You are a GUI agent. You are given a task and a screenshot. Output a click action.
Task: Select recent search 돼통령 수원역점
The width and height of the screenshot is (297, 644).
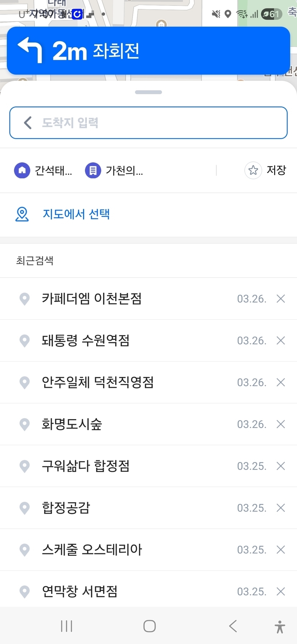click(86, 340)
